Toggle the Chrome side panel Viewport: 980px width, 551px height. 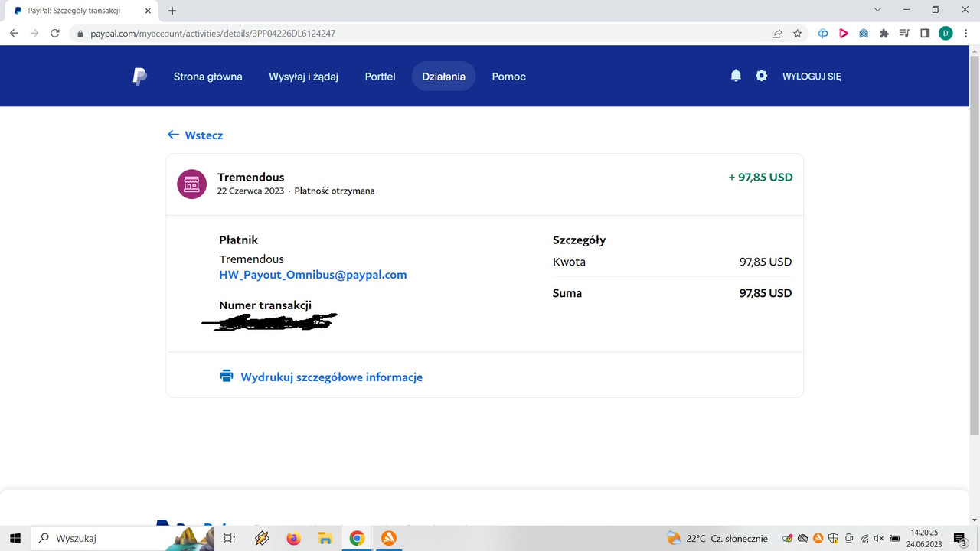tap(925, 34)
